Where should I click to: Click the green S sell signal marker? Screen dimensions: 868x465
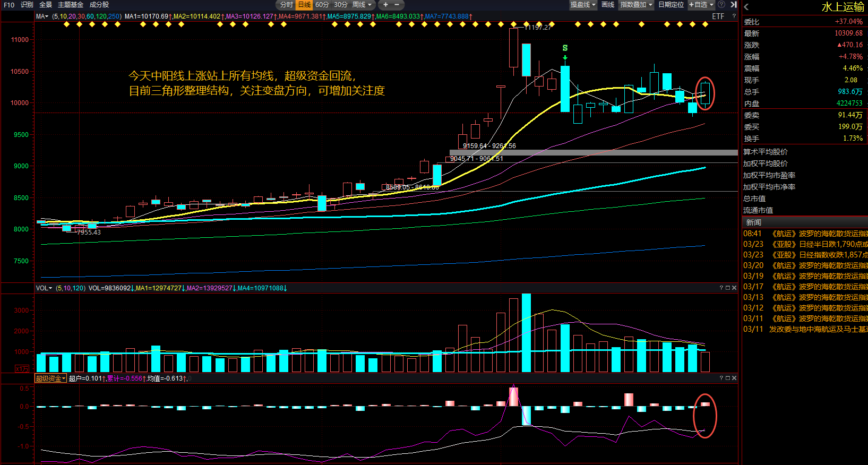[x=565, y=48]
